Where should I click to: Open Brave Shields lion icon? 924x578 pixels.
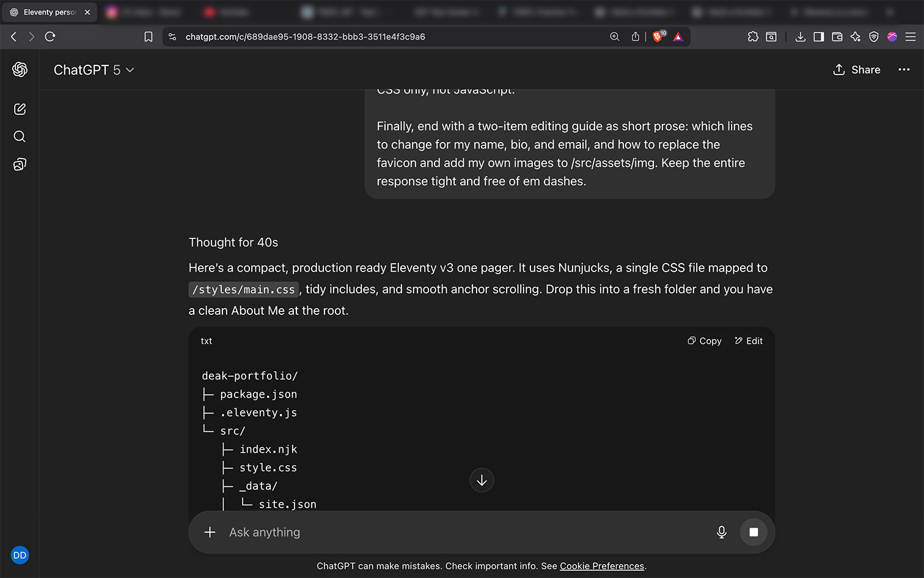[x=658, y=37]
